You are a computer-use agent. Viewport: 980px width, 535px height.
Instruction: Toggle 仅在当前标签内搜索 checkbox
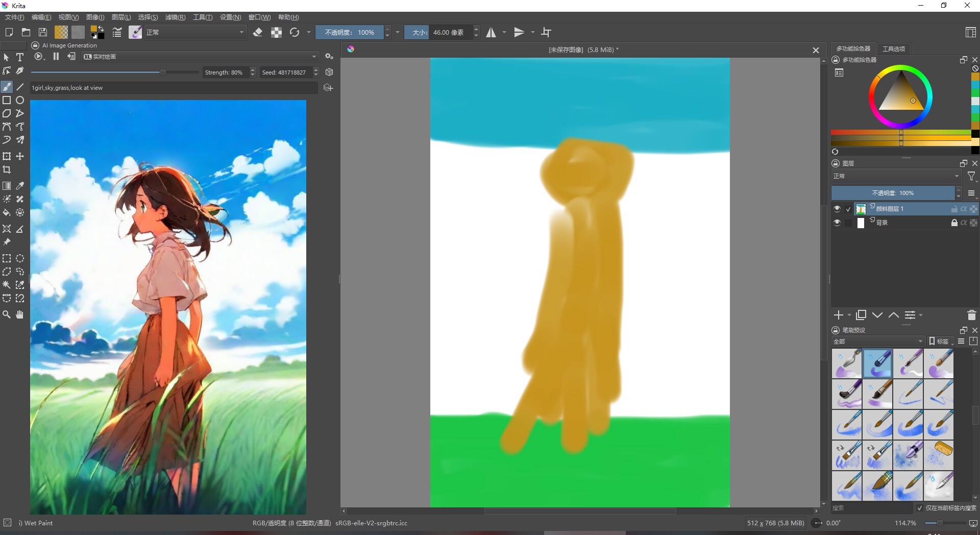point(920,508)
